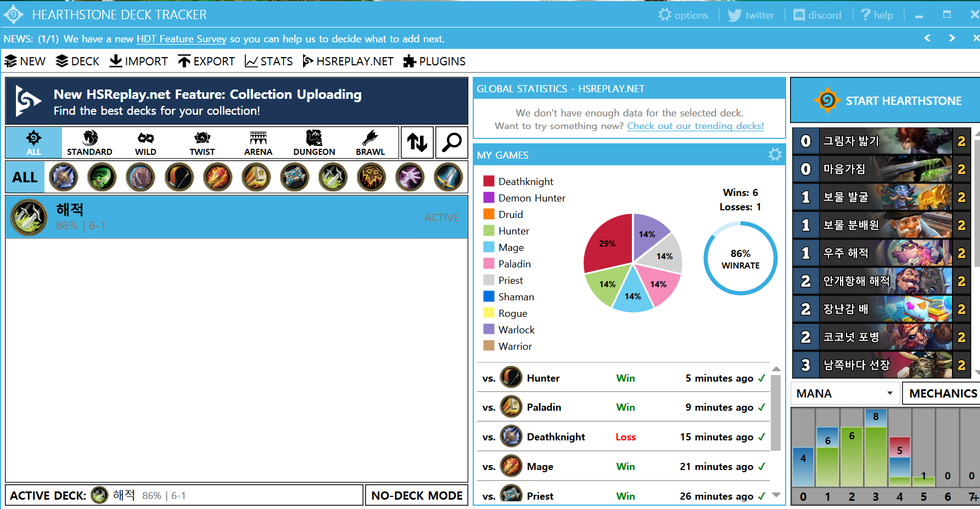Screen dimensions: 980x509
Task: Toggle NO-DECK MODE
Action: 417,495
